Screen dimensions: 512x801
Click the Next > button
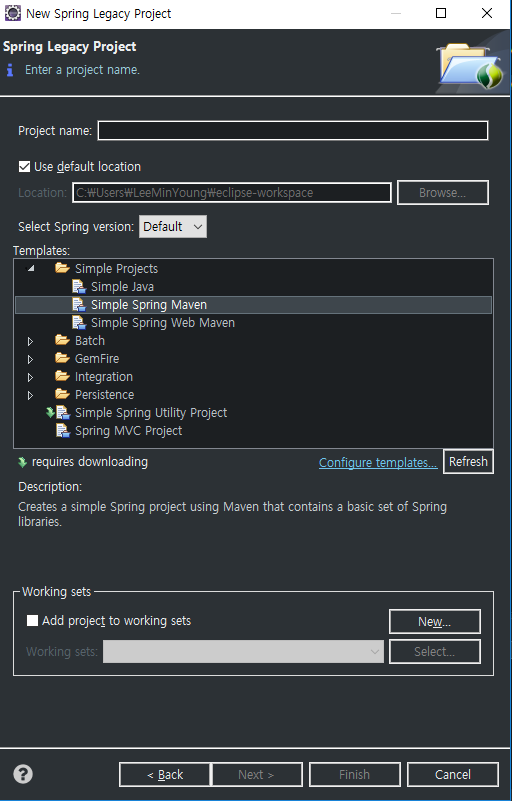pyautogui.click(x=257, y=774)
